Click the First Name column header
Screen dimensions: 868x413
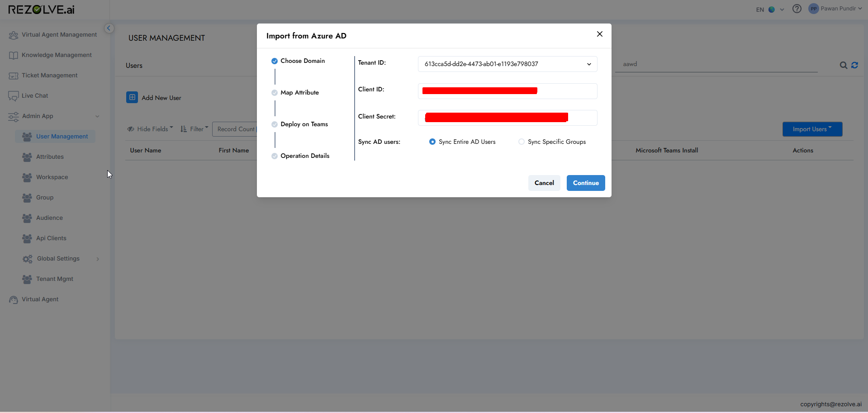(x=234, y=150)
